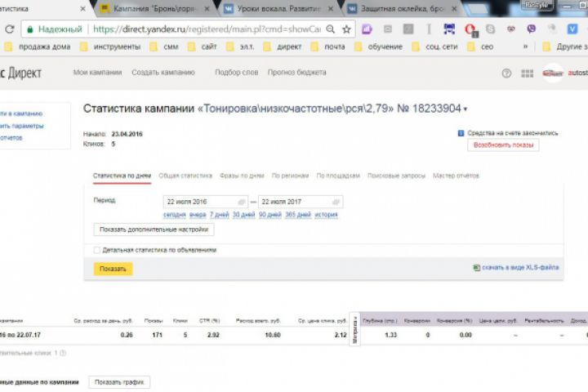Open calendar icon for start date 22 июля 2016
Screen dimensions: 588x392
[242, 202]
